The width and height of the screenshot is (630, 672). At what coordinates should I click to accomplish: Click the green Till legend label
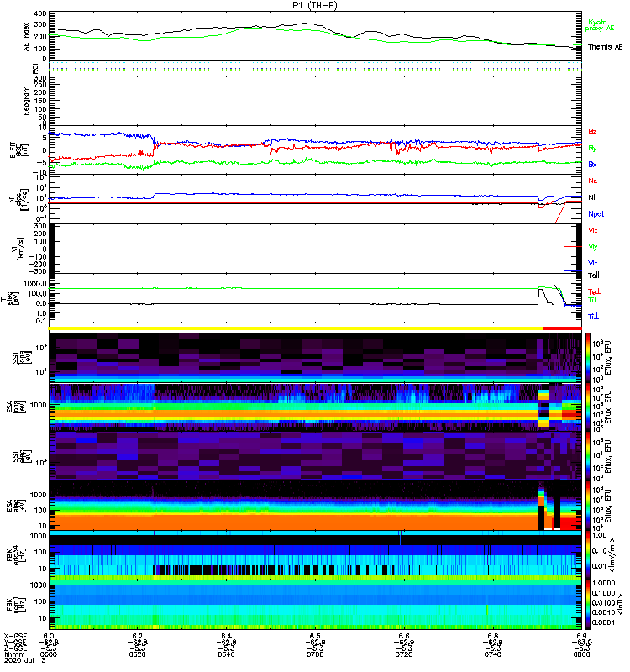[x=592, y=300]
